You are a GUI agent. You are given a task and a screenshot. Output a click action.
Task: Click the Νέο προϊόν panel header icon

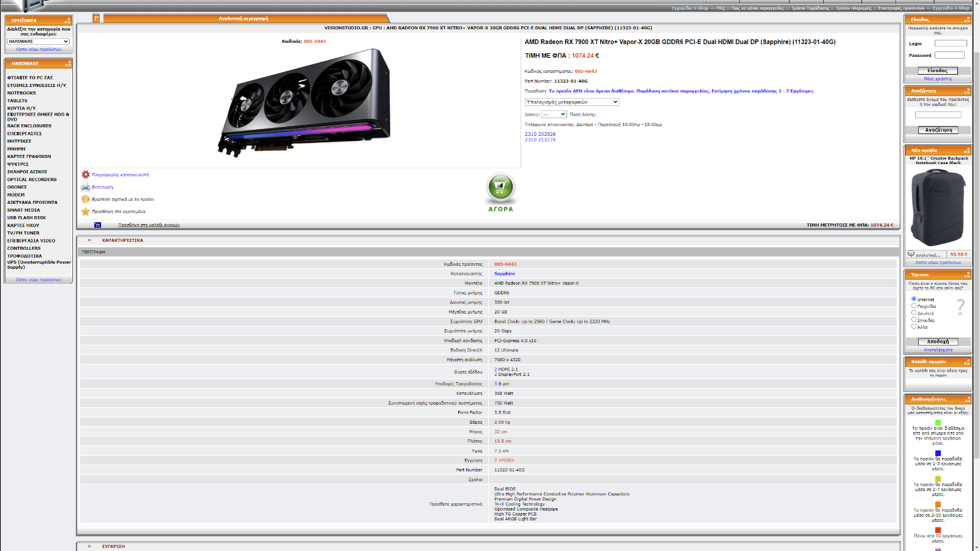(967, 150)
